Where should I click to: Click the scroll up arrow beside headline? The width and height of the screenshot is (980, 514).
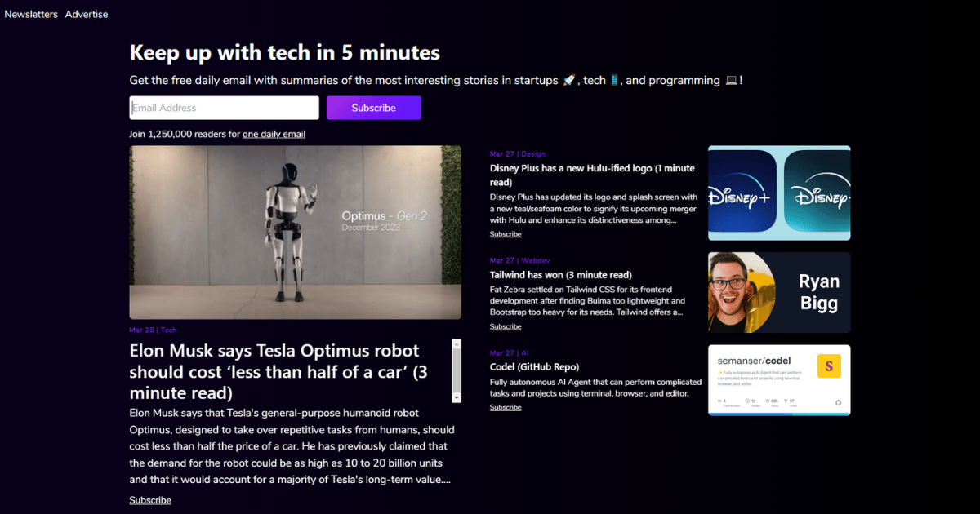457,345
